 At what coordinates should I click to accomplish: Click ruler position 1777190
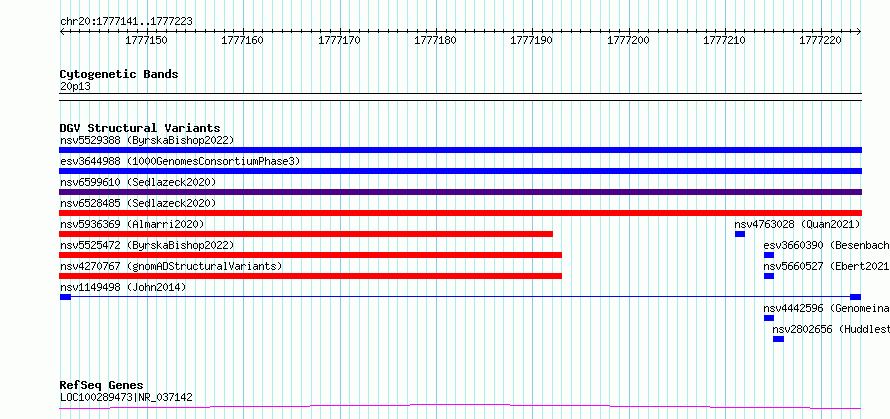(532, 40)
